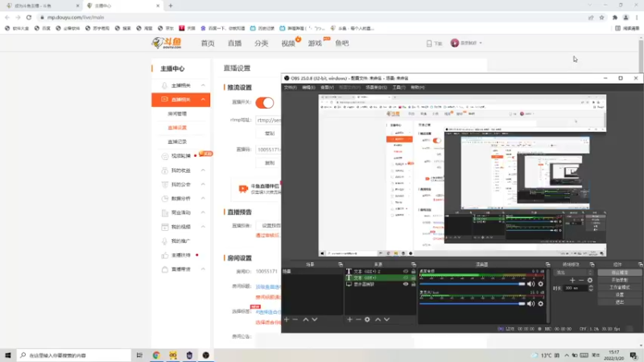
Task: Add a scene transition with the plus icon
Action: pyautogui.click(x=572, y=280)
